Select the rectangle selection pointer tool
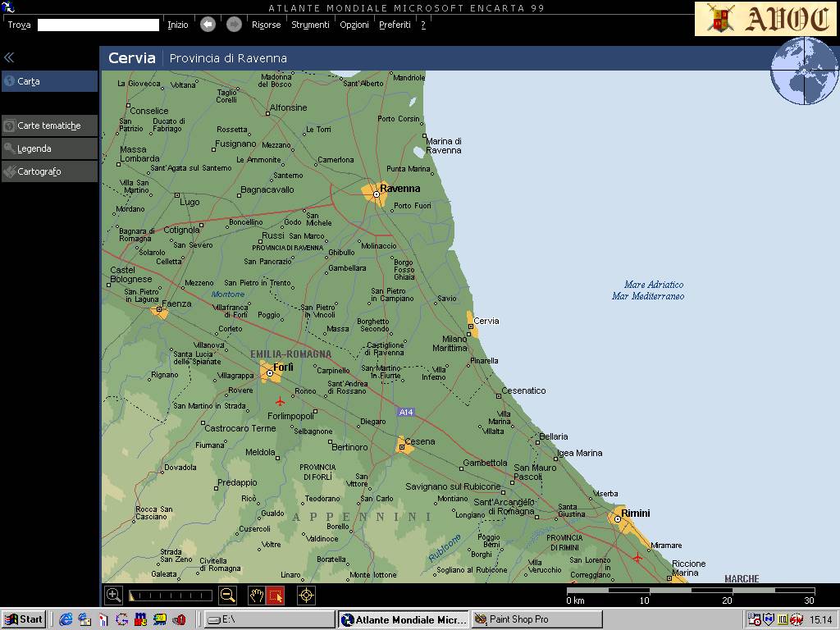Viewport: 840px width, 630px height. point(276,596)
